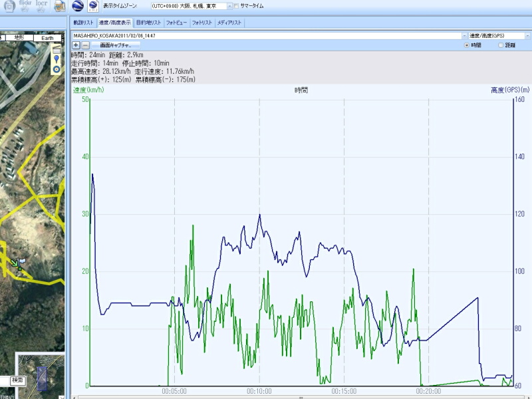
Task: Zoom out chart with minus button
Action: tap(86, 45)
